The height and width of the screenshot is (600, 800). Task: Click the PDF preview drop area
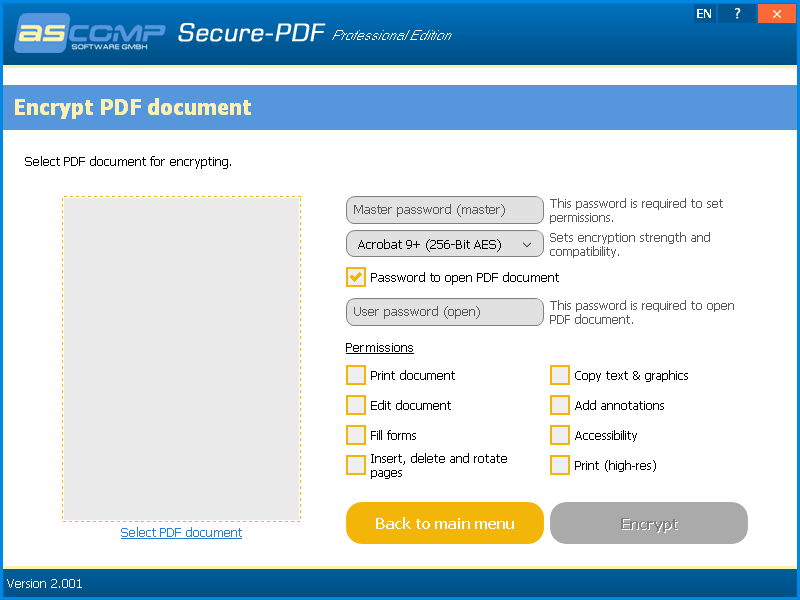(181, 358)
